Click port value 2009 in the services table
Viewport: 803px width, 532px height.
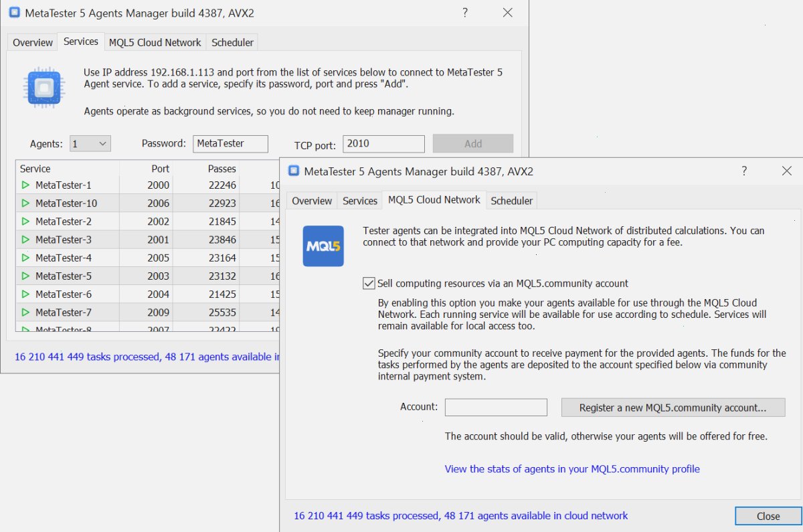click(x=159, y=312)
